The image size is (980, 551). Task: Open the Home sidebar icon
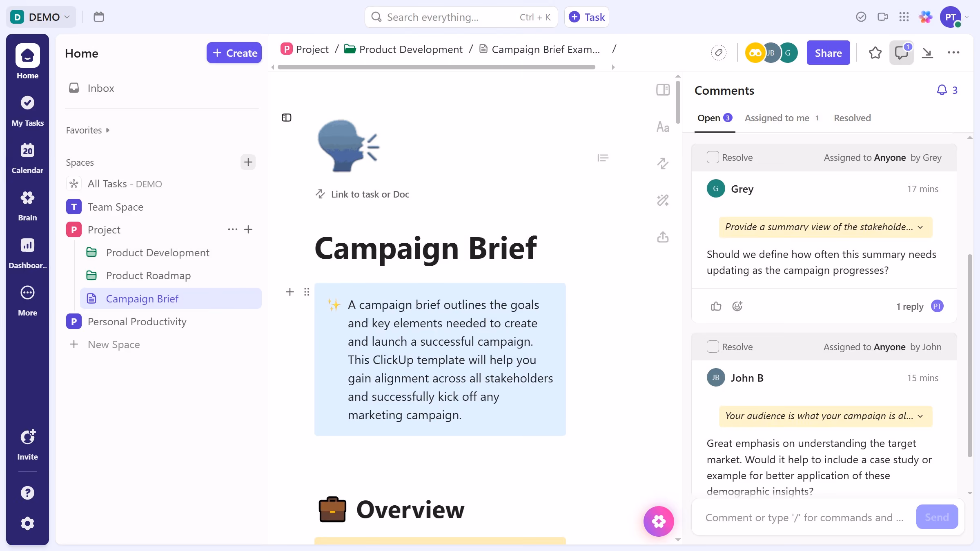[27, 61]
